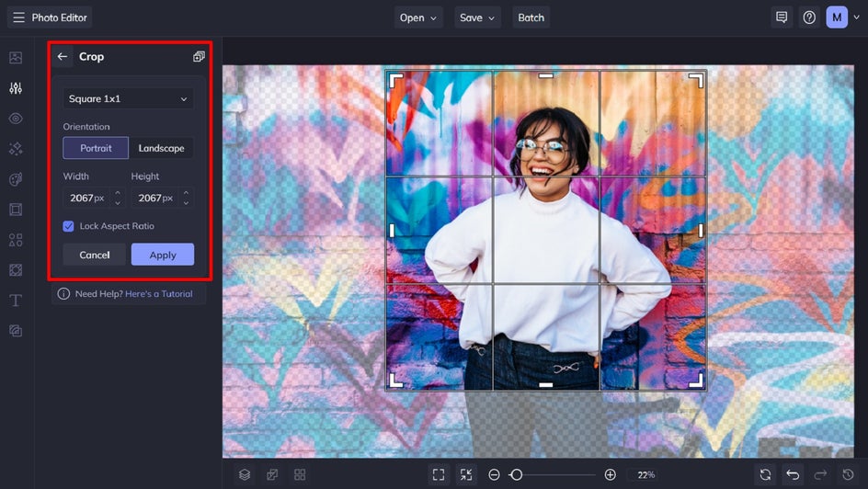
Task: Click the top-left crop corner handle
Action: (395, 81)
